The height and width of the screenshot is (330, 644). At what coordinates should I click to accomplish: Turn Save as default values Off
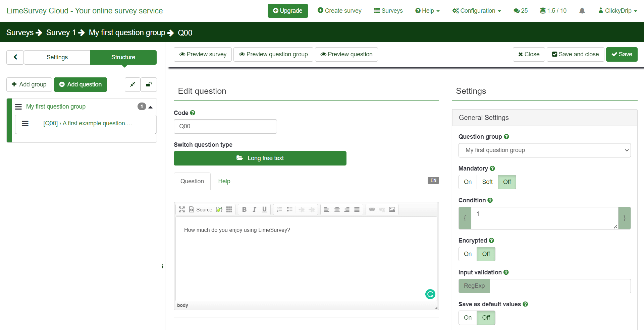point(486,318)
